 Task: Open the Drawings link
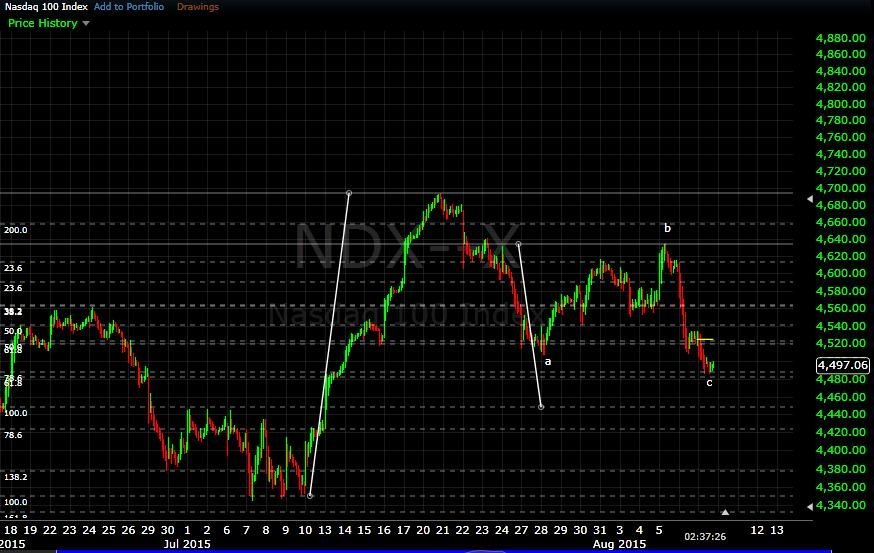pos(198,7)
